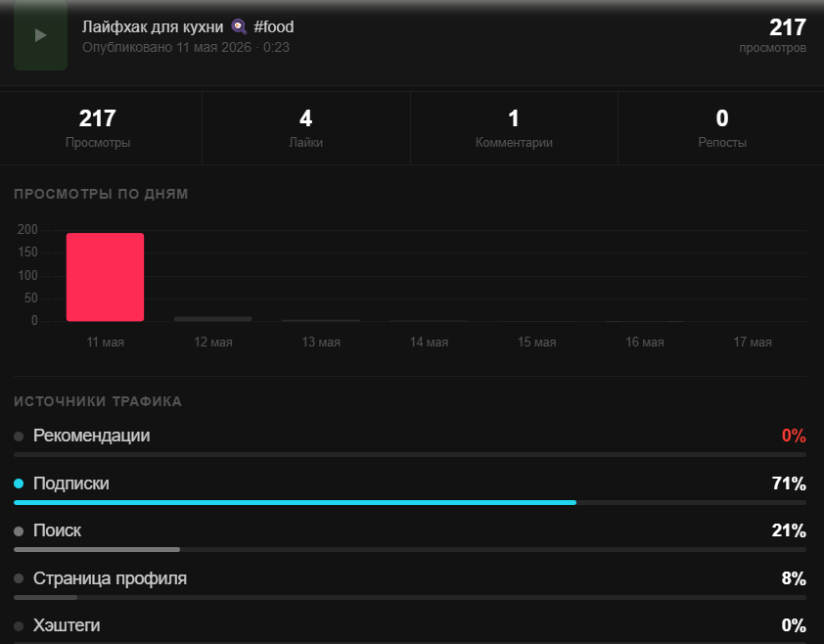Click the 8% value for Страница профиля
The height and width of the screenshot is (644, 824).
(x=794, y=578)
